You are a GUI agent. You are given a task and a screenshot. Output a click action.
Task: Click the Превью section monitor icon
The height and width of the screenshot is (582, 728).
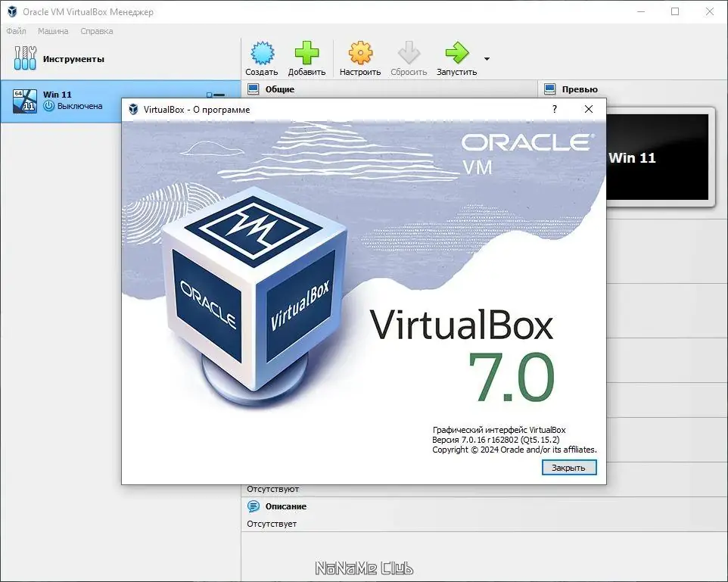click(549, 89)
